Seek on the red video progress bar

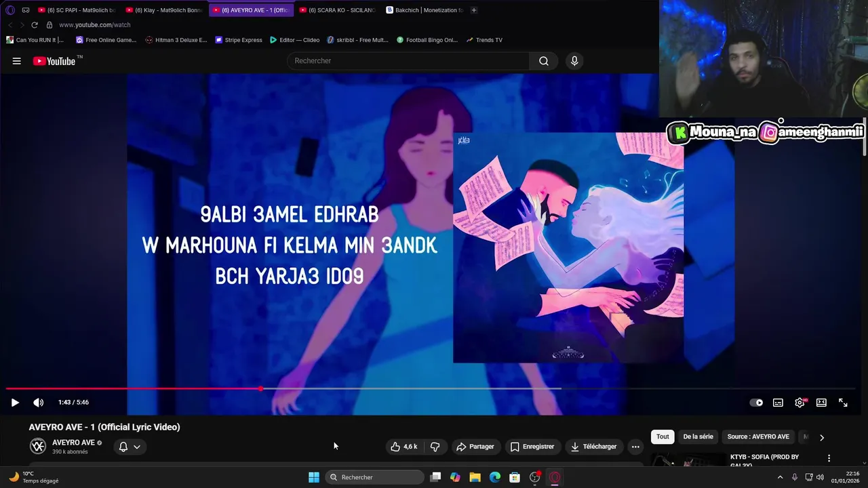[134, 389]
